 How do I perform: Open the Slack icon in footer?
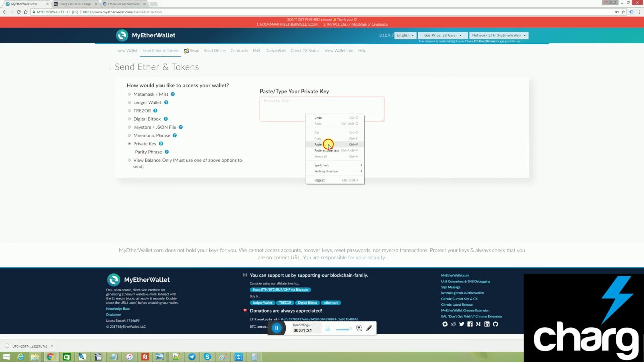445,324
